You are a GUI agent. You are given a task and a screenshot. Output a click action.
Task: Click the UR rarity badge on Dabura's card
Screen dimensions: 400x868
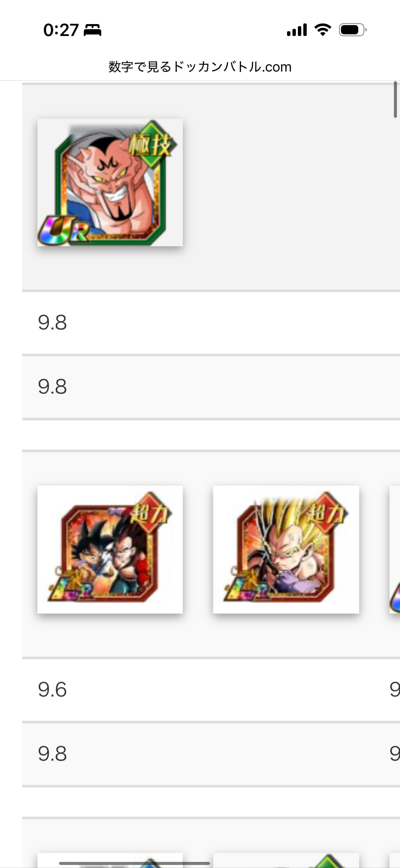coord(64,231)
